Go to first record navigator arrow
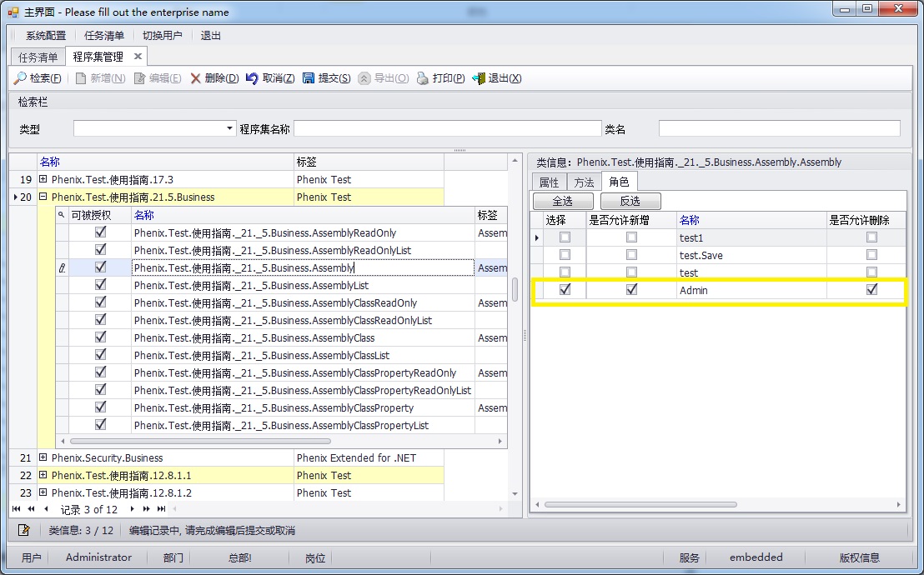This screenshot has width=924, height=575. point(16,509)
